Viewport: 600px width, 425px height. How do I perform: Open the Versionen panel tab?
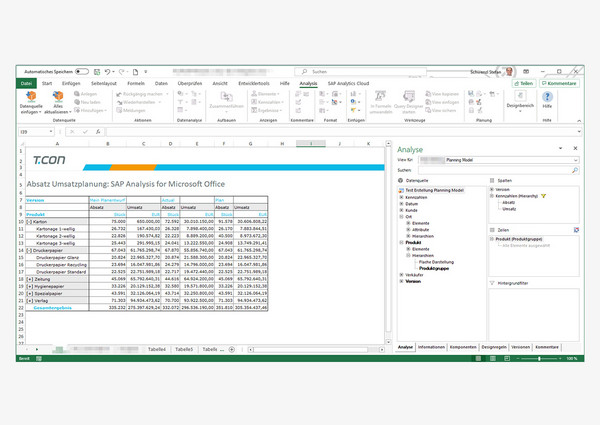pyautogui.click(x=520, y=347)
